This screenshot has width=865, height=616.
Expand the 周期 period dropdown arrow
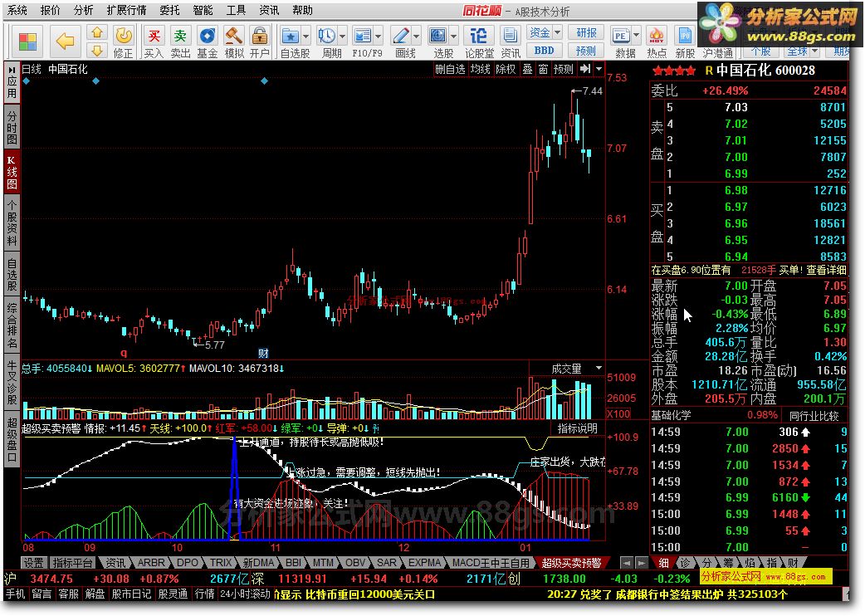click(x=342, y=37)
